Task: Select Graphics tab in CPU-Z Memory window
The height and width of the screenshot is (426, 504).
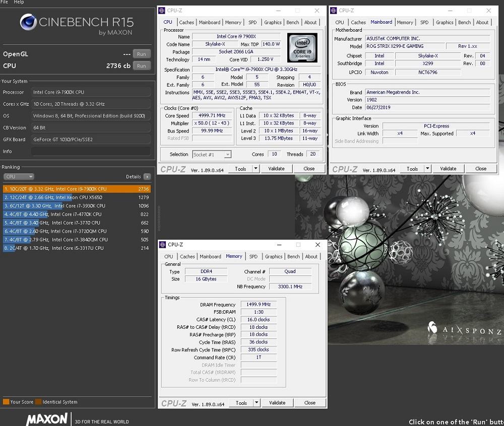Action: point(274,256)
